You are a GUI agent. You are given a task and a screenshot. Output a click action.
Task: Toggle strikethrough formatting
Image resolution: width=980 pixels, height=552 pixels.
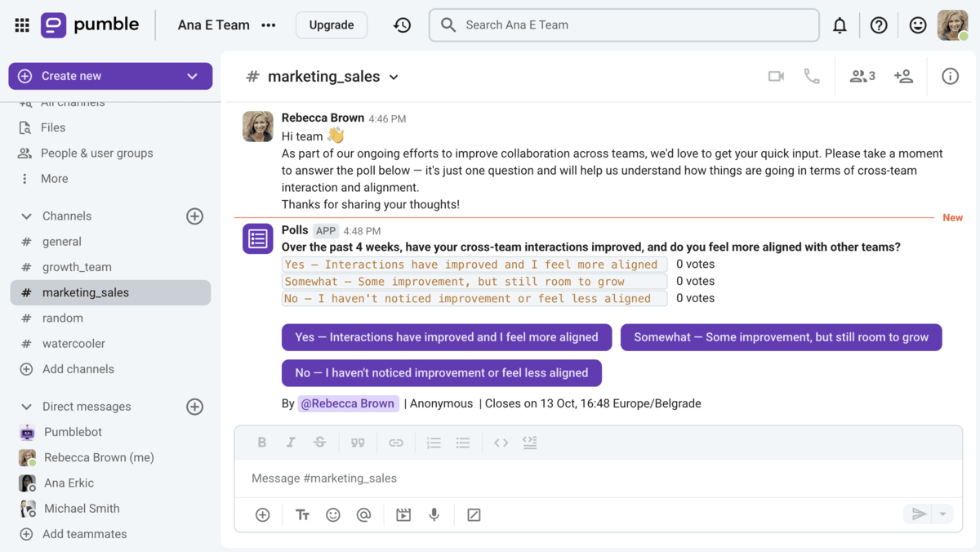click(x=319, y=443)
